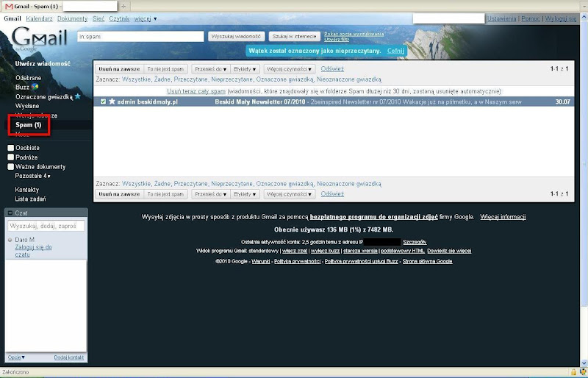Click the Osobiste label color box
Viewport: 588px width, 378px height.
(x=11, y=148)
